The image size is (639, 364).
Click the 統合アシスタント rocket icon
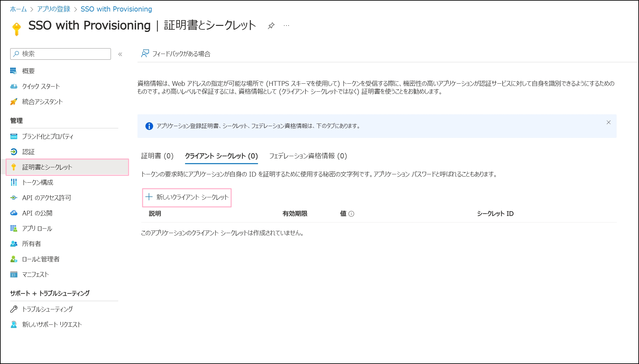(13, 102)
